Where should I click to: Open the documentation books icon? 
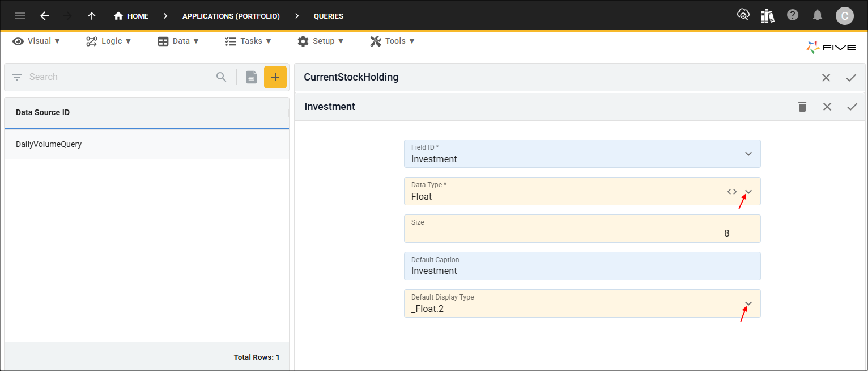pos(767,15)
